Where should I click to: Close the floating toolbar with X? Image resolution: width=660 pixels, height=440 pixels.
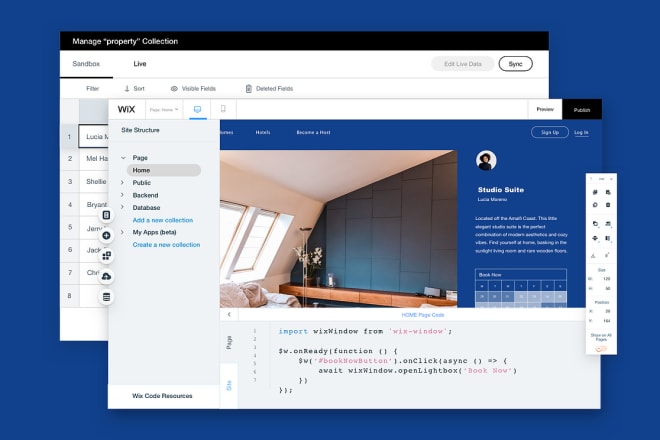[611, 179]
